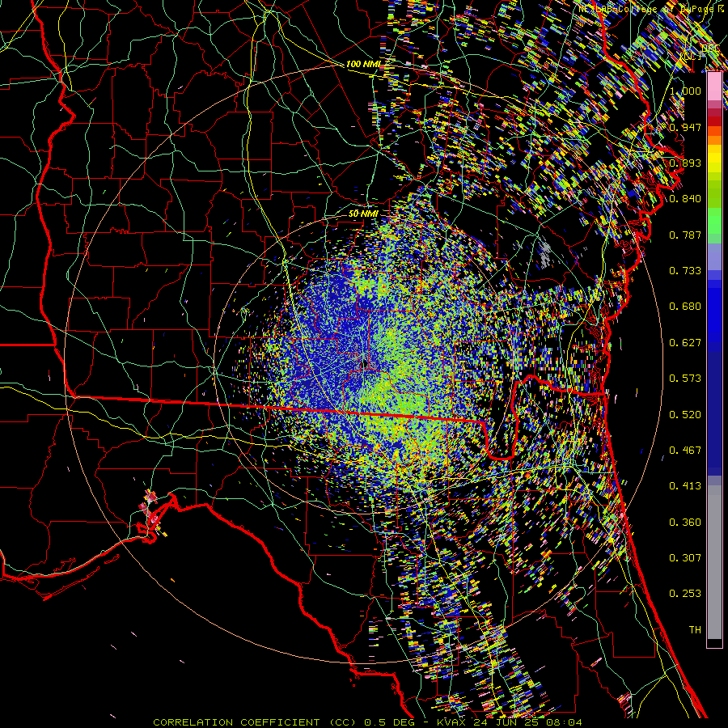This screenshot has width=728, height=728.
Task: Click the 0.627 legend value
Action: [685, 343]
